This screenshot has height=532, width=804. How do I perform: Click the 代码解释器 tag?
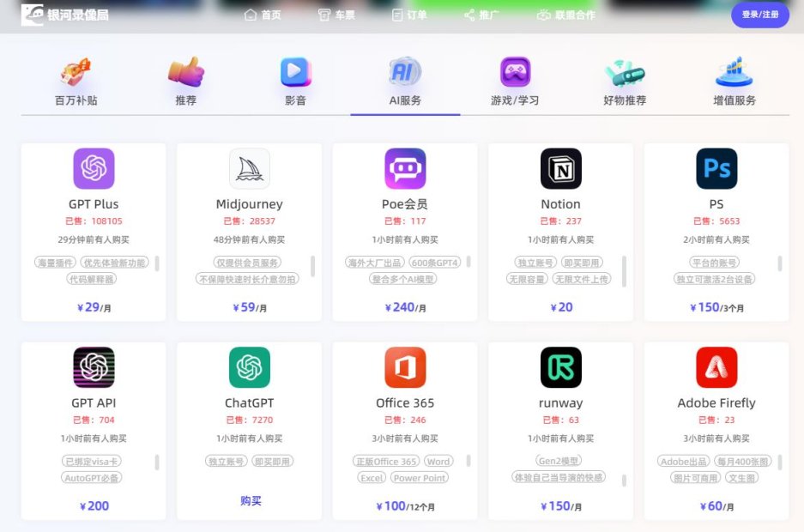tap(91, 279)
